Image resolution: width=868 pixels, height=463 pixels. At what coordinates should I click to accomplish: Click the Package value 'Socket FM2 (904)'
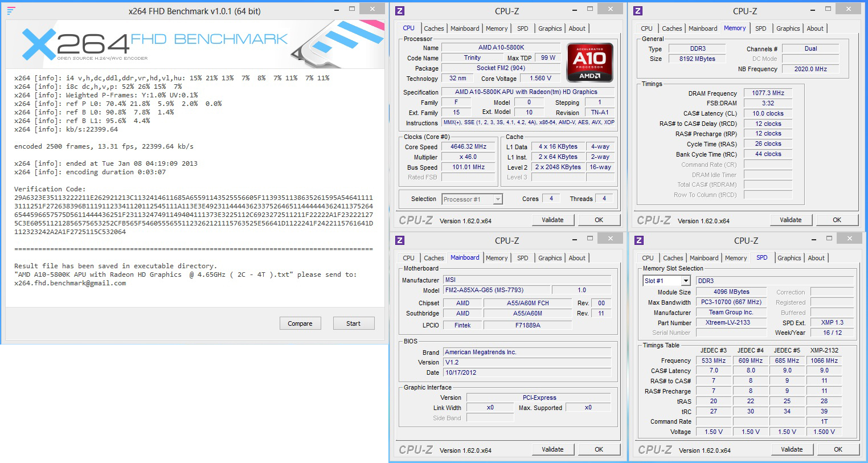click(x=501, y=68)
